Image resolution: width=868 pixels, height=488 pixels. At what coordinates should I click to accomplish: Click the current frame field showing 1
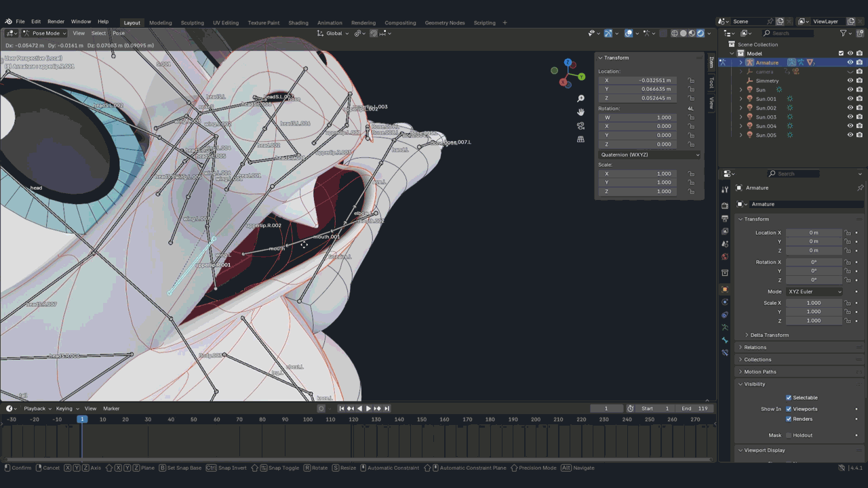606,409
